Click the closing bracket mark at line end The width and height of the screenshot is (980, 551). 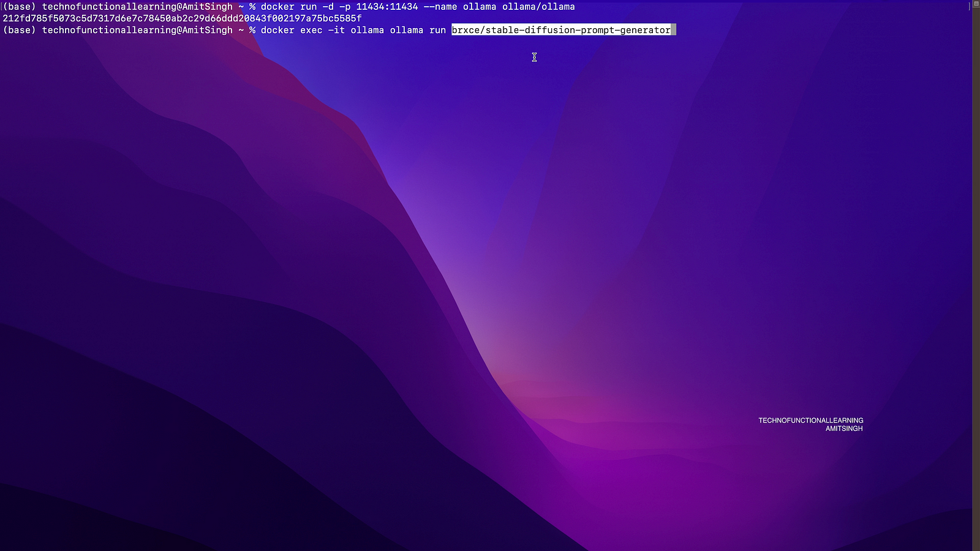tap(970, 6)
